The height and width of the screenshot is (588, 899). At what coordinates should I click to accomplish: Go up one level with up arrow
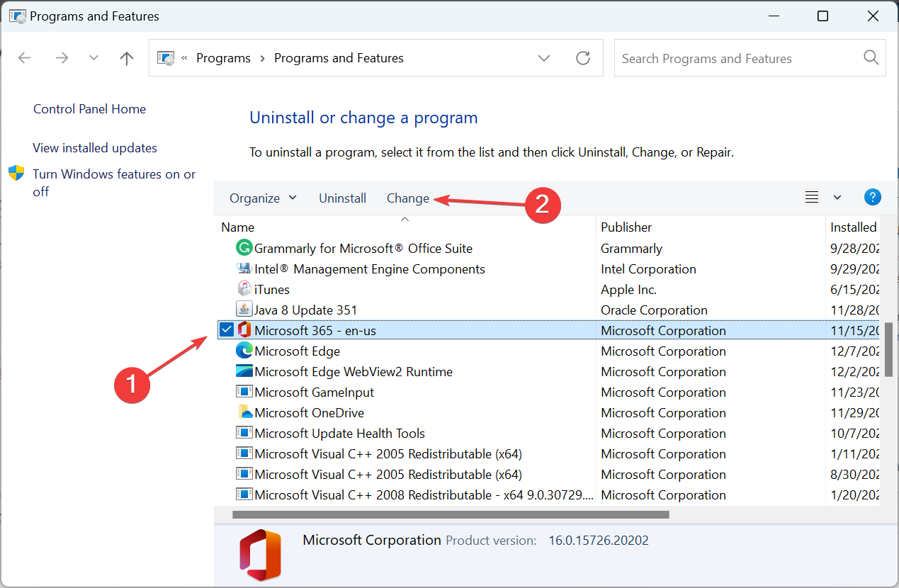coord(127,58)
